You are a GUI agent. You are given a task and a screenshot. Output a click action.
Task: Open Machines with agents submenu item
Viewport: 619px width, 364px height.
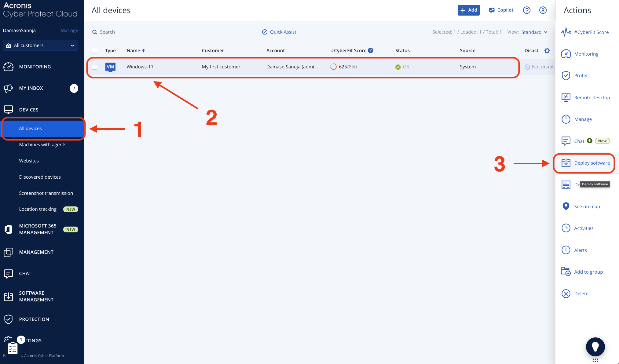coord(43,145)
